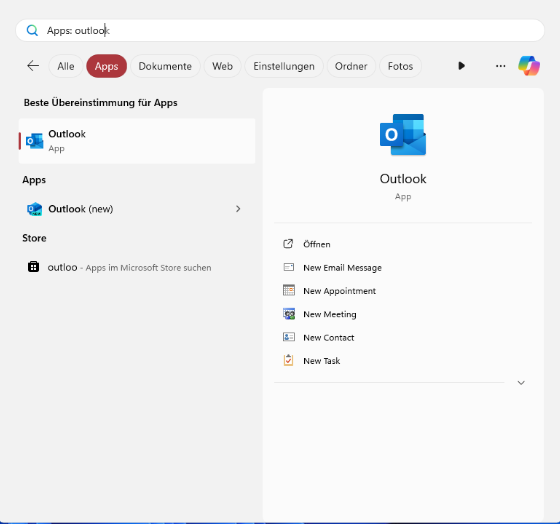Create a New Contact
Screen dimensions: 560x524
tap(329, 338)
